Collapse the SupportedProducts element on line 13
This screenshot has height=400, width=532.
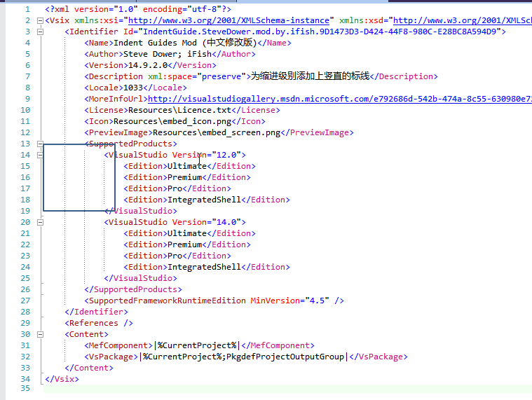pos(40,144)
